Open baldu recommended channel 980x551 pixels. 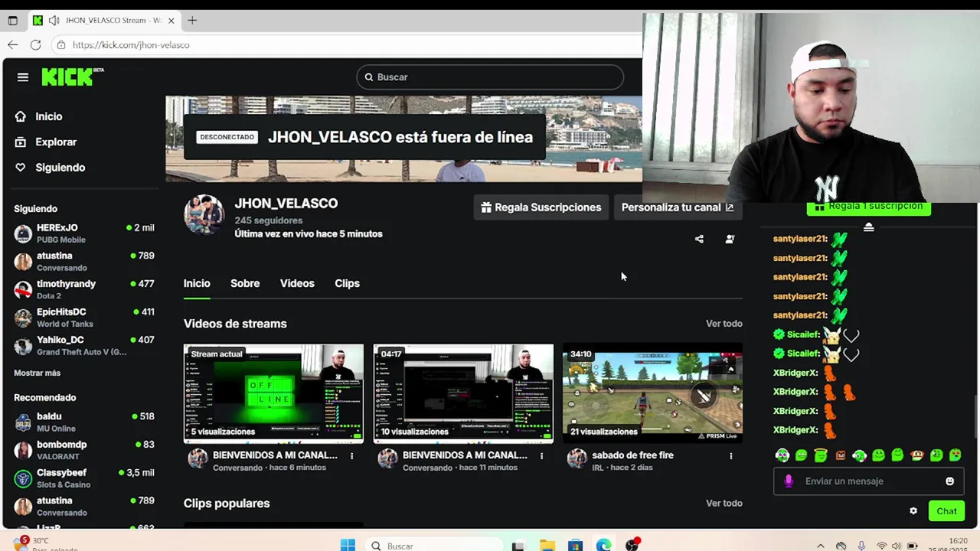pos(84,422)
